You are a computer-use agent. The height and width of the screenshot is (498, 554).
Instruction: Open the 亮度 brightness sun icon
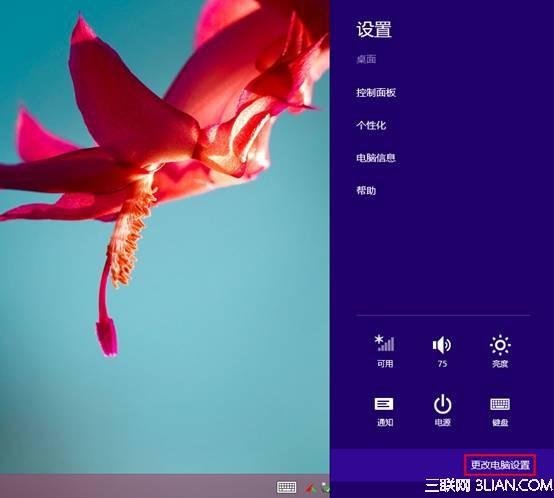pos(500,344)
